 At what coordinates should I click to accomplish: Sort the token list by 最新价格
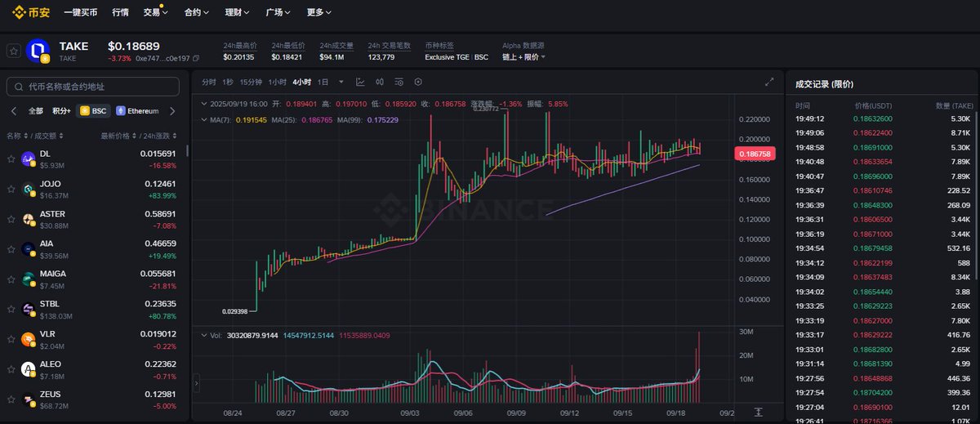click(118, 136)
